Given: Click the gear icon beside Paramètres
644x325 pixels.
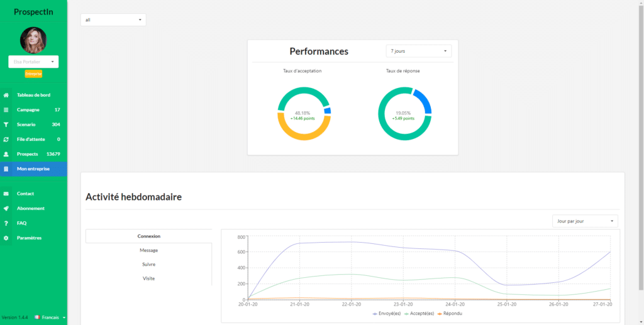Looking at the screenshot, I should 6,238.
